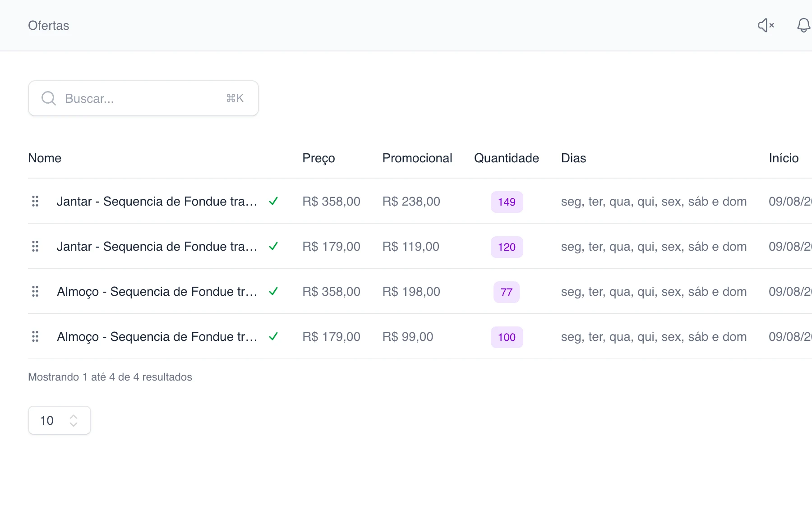Grab drag handle of Jantar R$ 358,00 row

point(35,201)
